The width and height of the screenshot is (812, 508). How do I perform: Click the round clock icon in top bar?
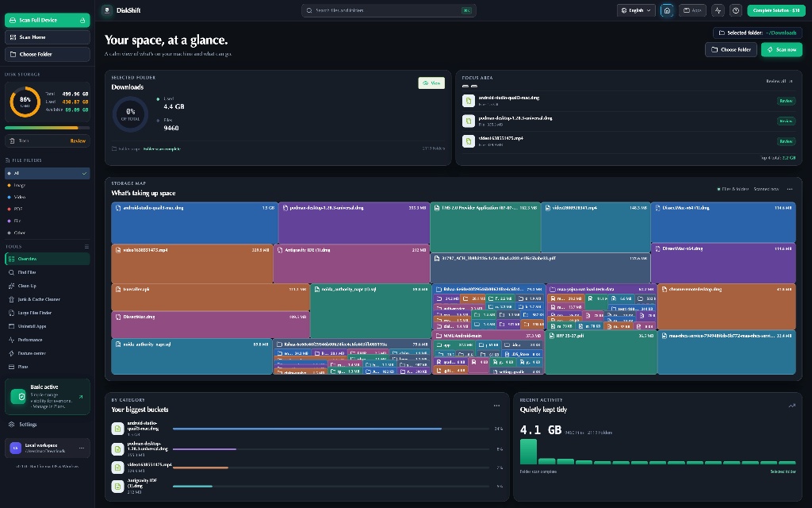point(735,10)
